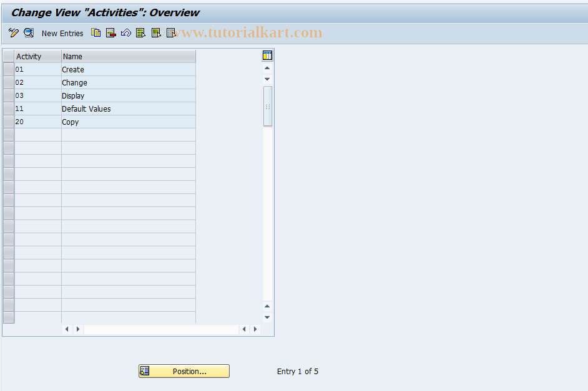This screenshot has height=391, width=588.
Task: Click the "Entry 1 of 5" text
Action: [x=297, y=372]
